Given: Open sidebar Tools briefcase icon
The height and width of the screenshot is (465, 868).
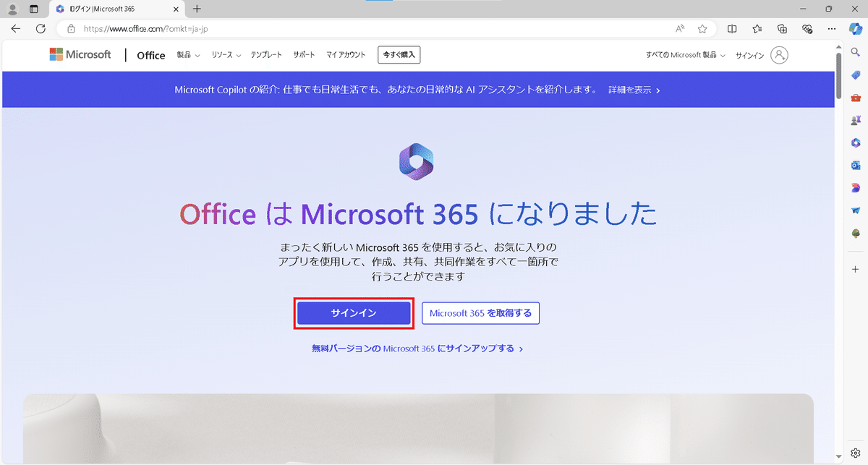Looking at the screenshot, I should 856,98.
